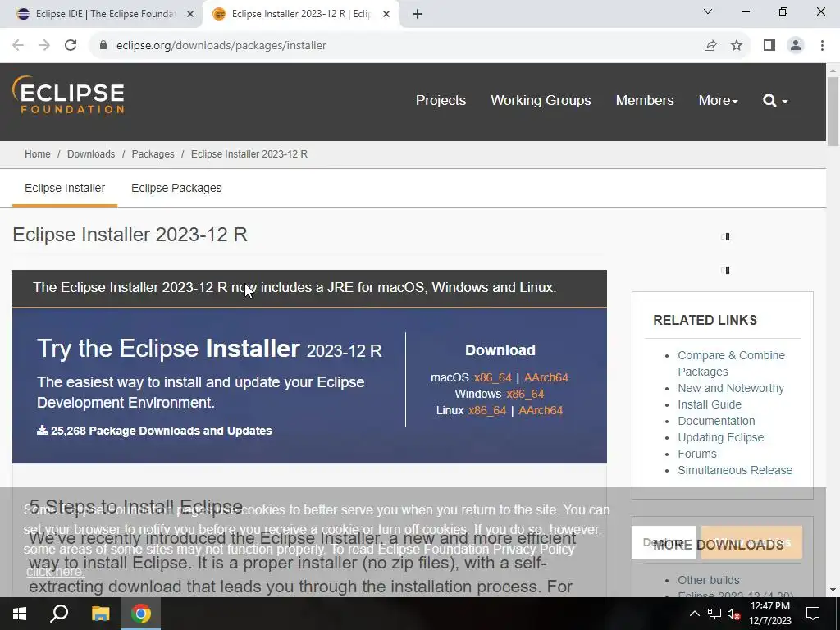The image size is (840, 630).
Task: Open New and Noteworthy link
Action: pos(731,388)
